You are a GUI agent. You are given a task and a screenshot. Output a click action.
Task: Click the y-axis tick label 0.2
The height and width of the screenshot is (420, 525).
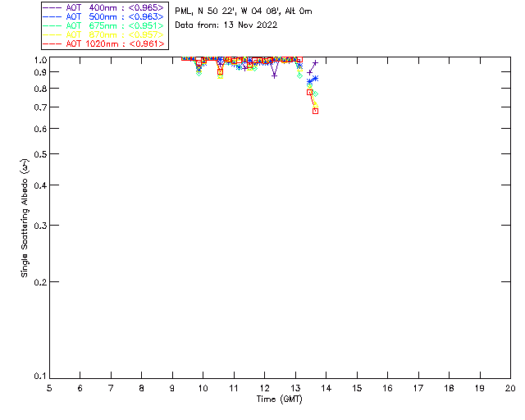pyautogui.click(x=40, y=282)
